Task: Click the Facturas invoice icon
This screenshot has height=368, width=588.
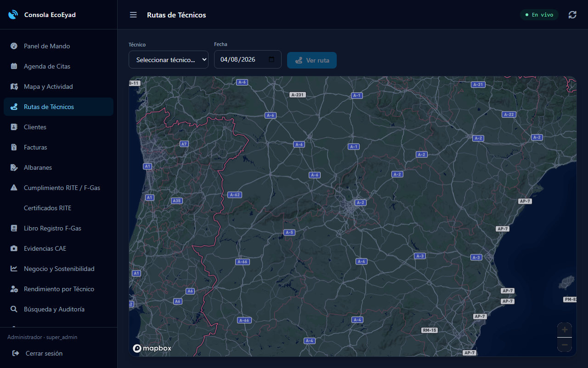Action: [14, 147]
